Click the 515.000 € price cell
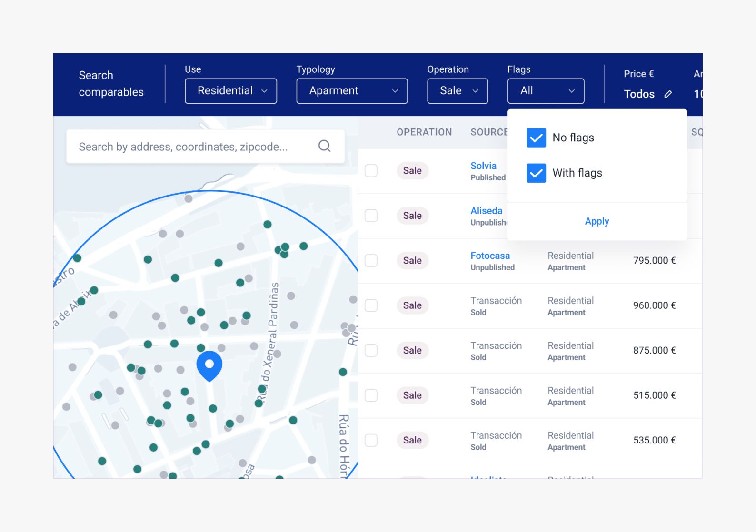The height and width of the screenshot is (532, 756). point(654,395)
